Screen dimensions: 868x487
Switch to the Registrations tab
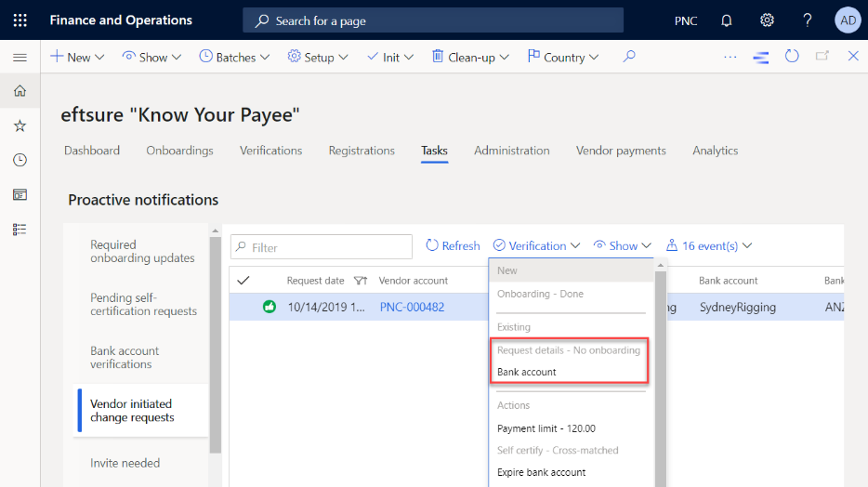(362, 151)
